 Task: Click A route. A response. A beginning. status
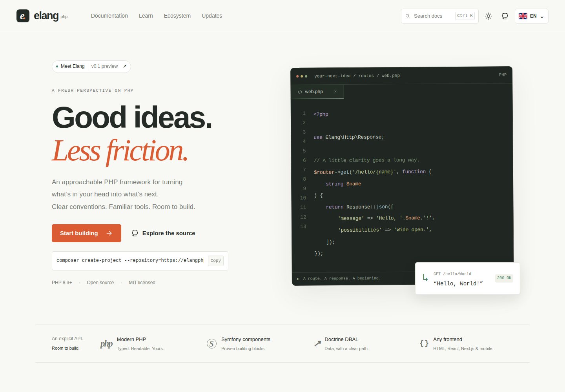coord(342,278)
